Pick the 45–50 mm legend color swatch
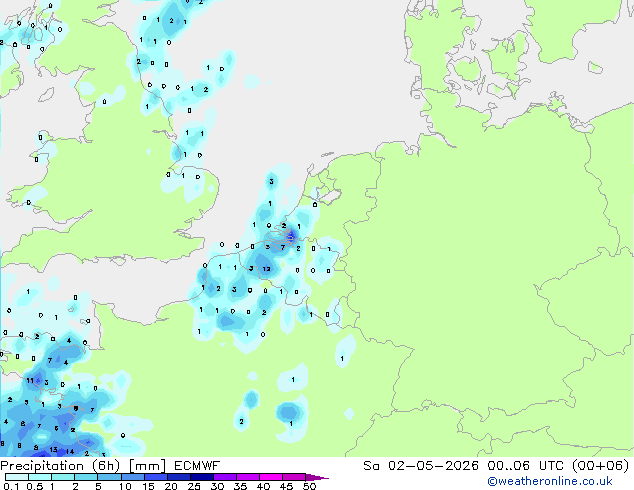The image size is (634, 490). (x=294, y=477)
